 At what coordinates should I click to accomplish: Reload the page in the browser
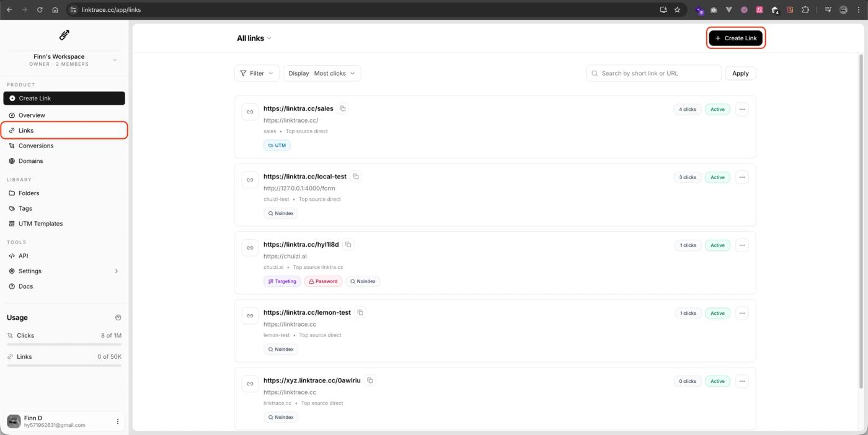click(40, 10)
